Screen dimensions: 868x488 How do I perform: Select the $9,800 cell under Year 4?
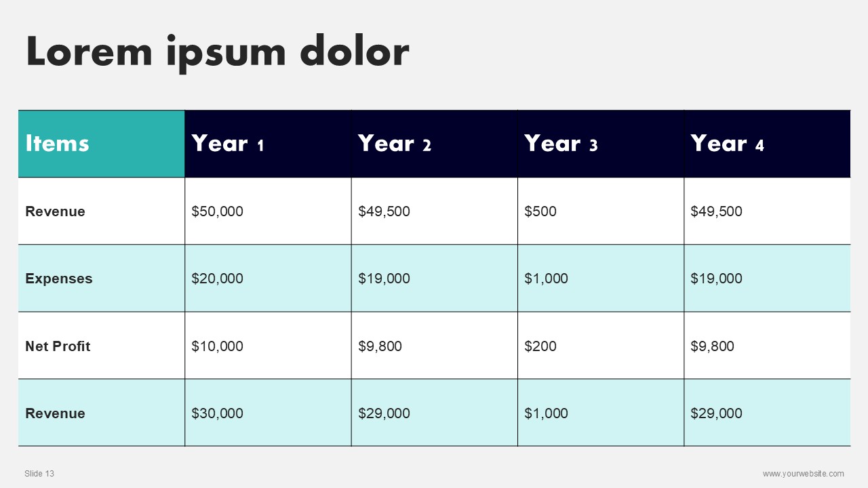[767, 346]
